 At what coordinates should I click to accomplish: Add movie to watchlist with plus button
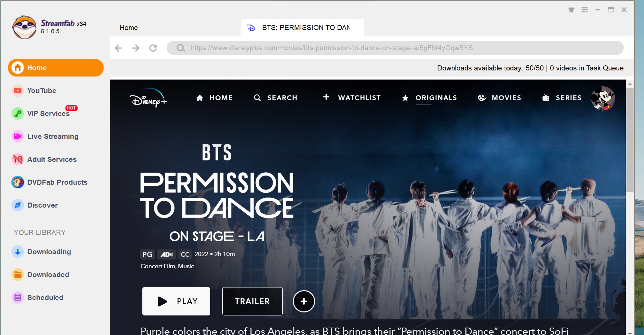(304, 301)
